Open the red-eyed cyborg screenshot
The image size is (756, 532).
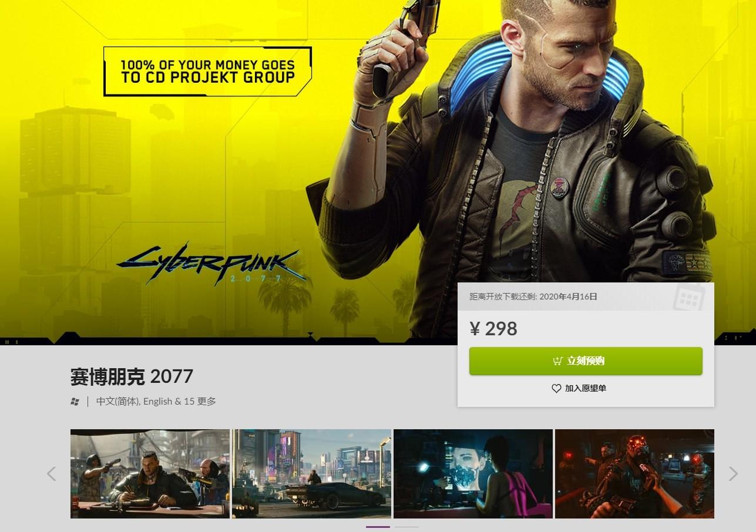pyautogui.click(x=634, y=474)
